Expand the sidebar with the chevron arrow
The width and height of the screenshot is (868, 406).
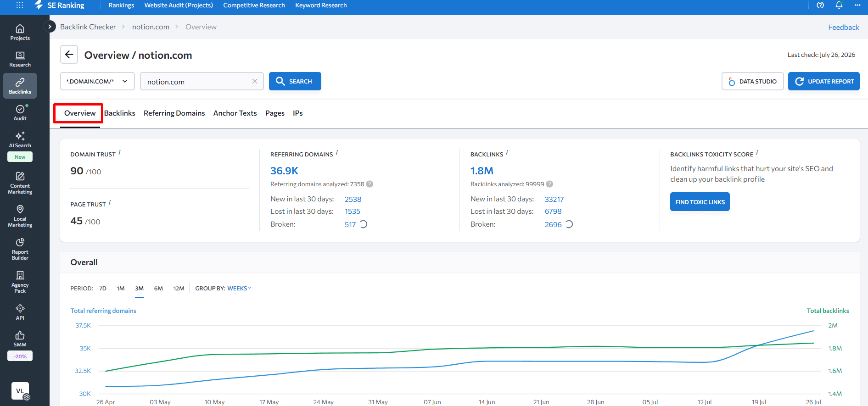tap(50, 27)
